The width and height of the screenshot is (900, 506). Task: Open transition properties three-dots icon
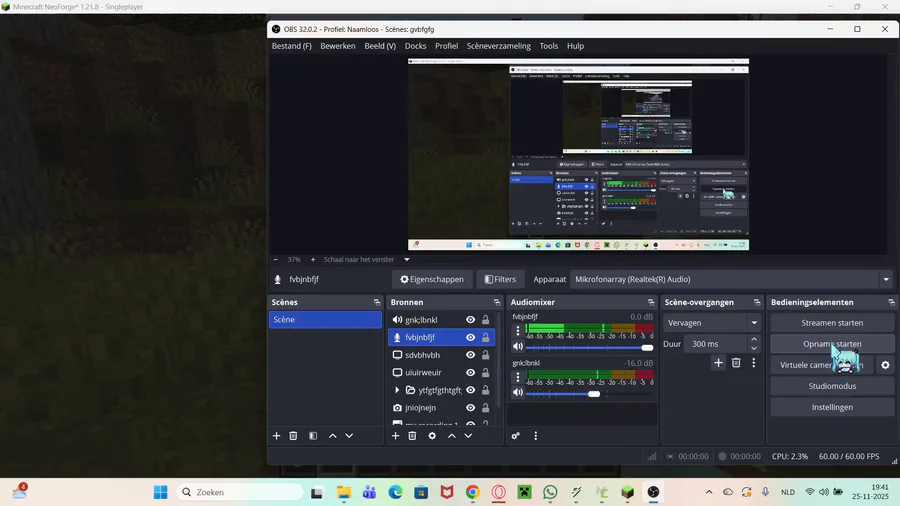(754, 363)
